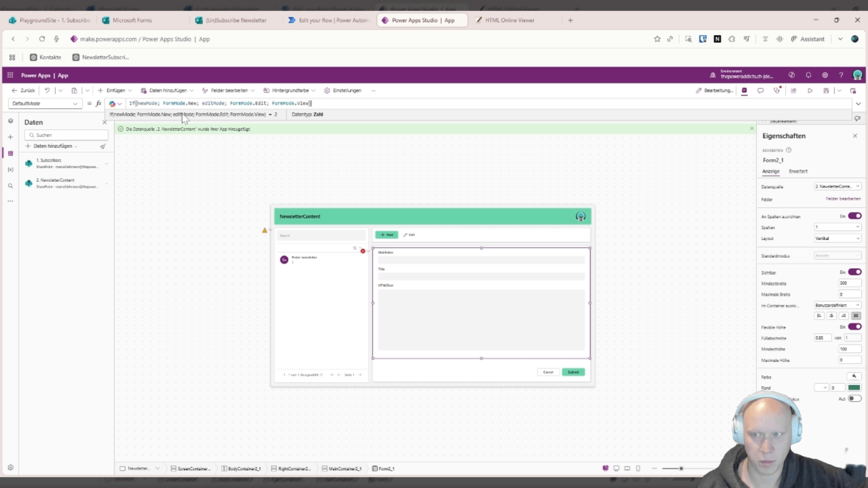Open the Hintergrundfarbe toolbar menu
The height and width of the screenshot is (488, 868).
(289, 90)
